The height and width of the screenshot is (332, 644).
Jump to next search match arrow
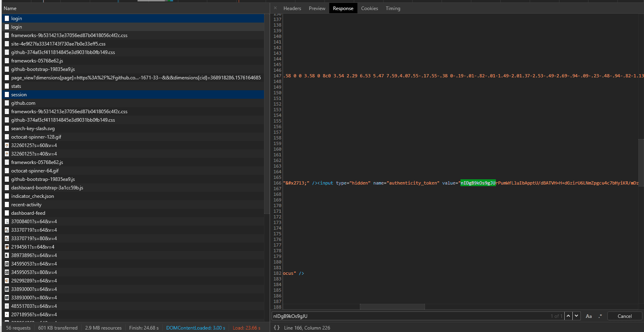pyautogui.click(x=577, y=316)
